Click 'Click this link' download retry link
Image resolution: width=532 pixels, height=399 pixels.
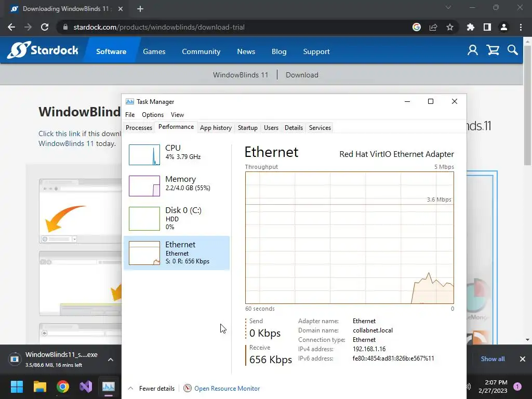tap(59, 134)
